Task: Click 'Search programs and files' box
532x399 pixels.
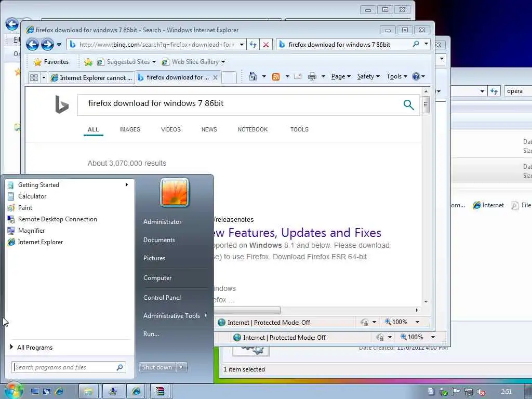Action: click(x=69, y=367)
